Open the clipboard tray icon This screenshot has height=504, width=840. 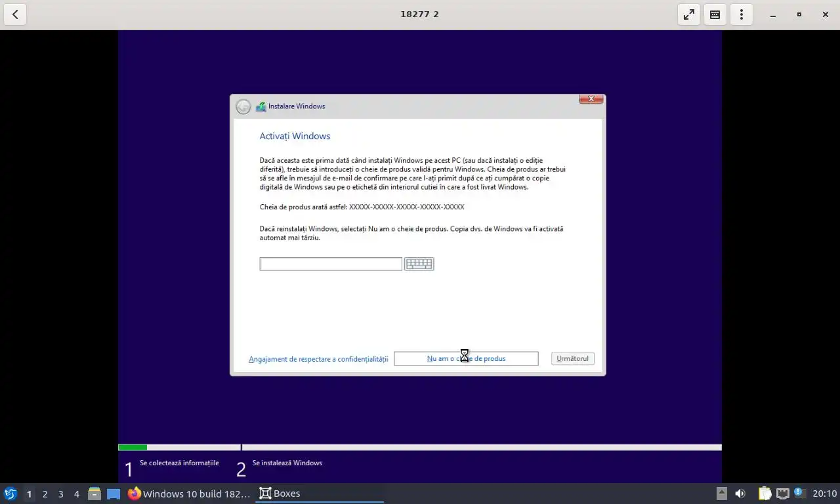click(x=765, y=493)
